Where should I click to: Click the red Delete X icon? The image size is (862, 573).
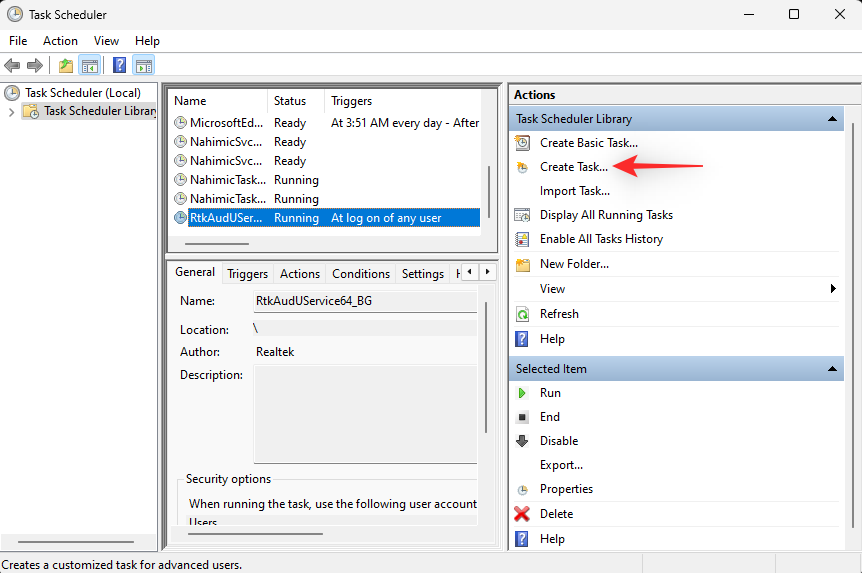(522, 514)
